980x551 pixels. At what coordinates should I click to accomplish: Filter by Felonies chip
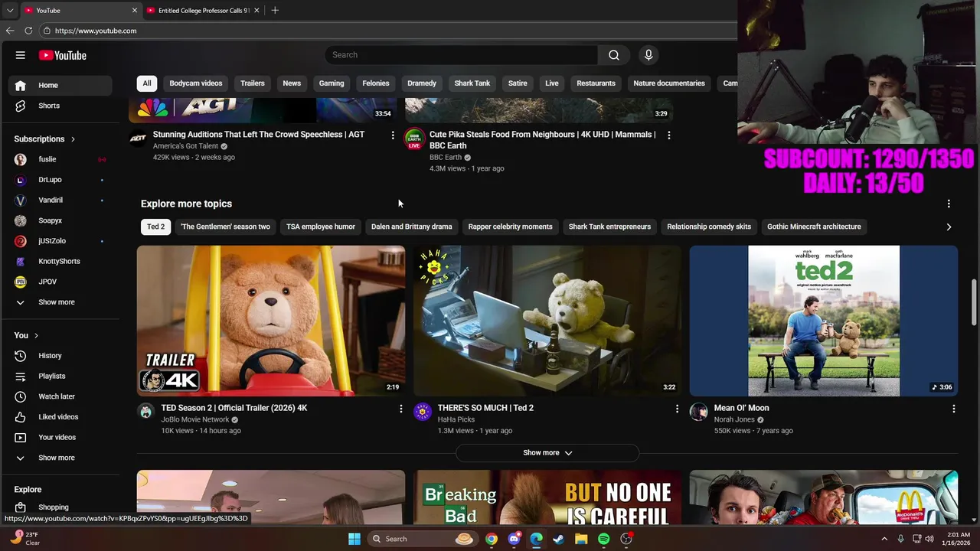(x=376, y=83)
